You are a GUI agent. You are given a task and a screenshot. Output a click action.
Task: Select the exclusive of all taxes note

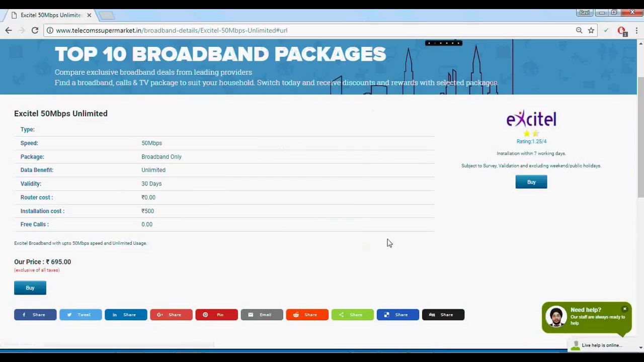pyautogui.click(x=37, y=270)
